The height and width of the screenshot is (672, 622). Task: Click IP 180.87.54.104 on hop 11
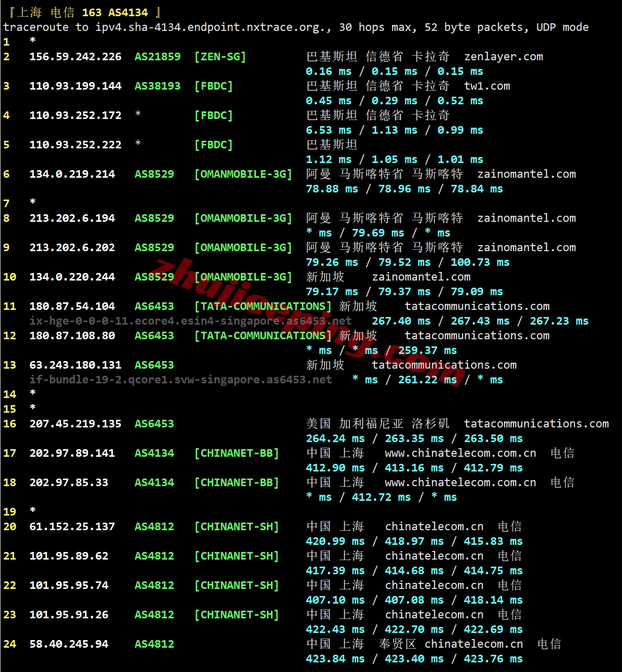click(x=72, y=306)
